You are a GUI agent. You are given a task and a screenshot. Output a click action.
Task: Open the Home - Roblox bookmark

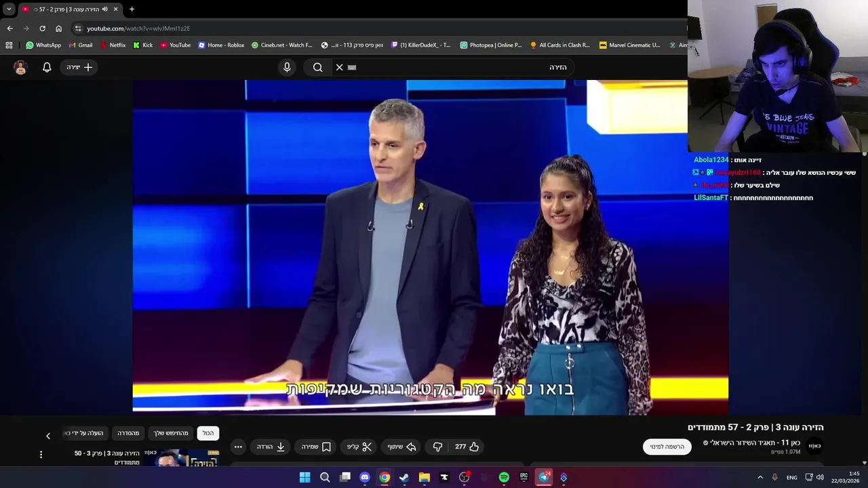pos(221,45)
